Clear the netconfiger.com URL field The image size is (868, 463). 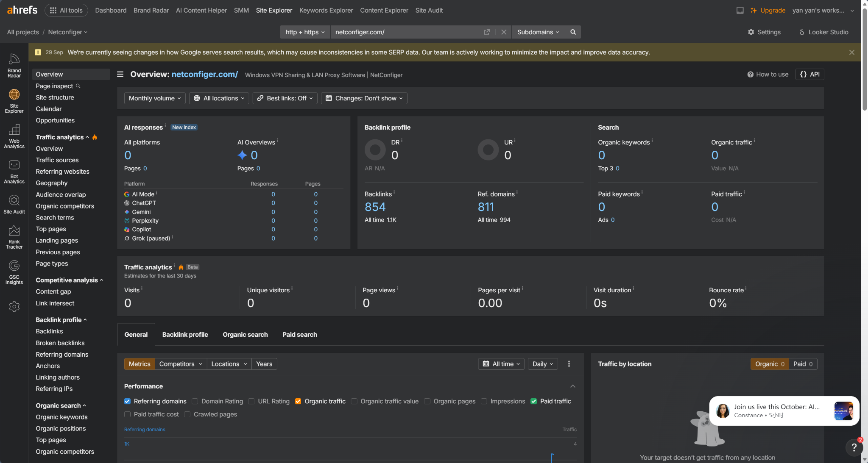[503, 32]
